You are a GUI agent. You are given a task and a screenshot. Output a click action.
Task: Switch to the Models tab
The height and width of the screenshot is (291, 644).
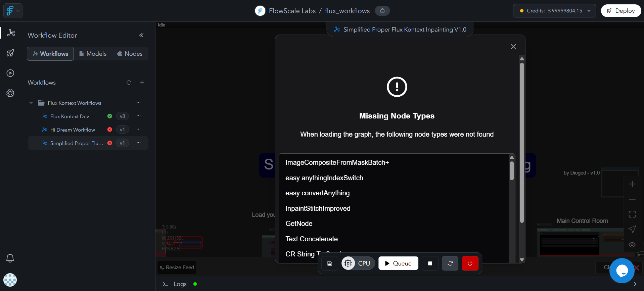(x=93, y=54)
